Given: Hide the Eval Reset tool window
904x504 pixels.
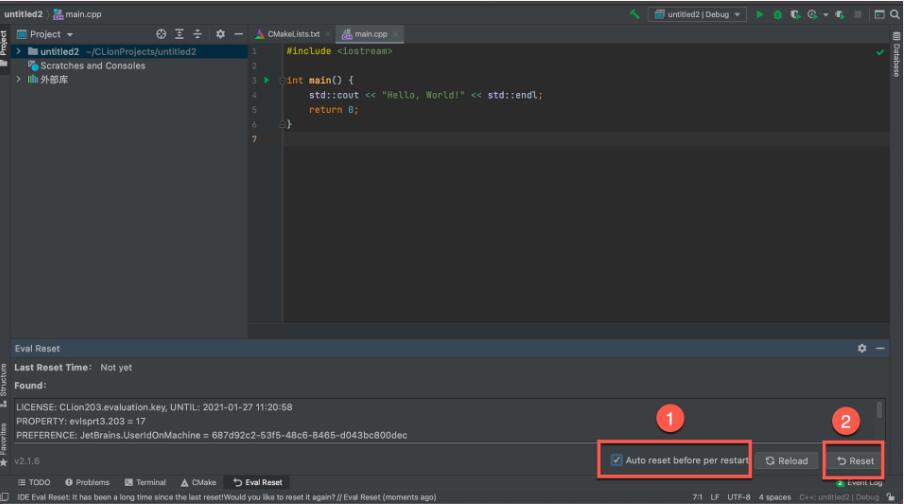Looking at the screenshot, I should pyautogui.click(x=880, y=348).
